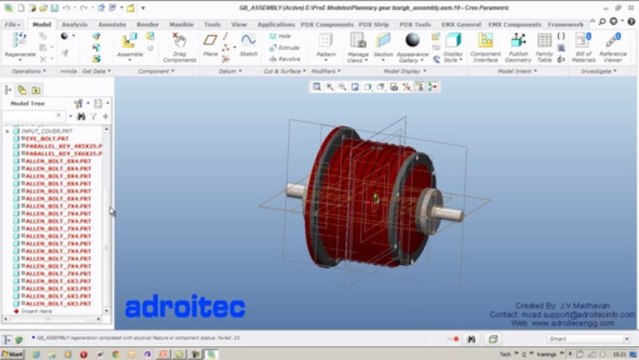Open the Datum group dropdown
The width and height of the screenshot is (639, 360).
pyautogui.click(x=230, y=71)
